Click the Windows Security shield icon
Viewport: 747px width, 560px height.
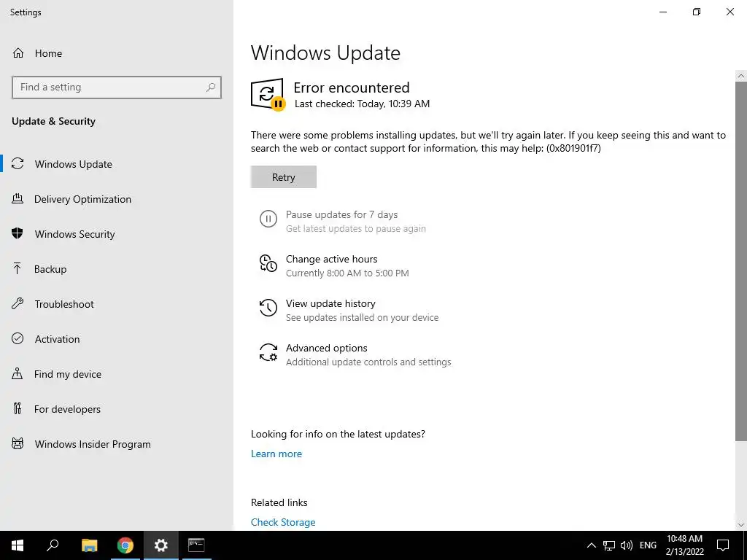18,234
